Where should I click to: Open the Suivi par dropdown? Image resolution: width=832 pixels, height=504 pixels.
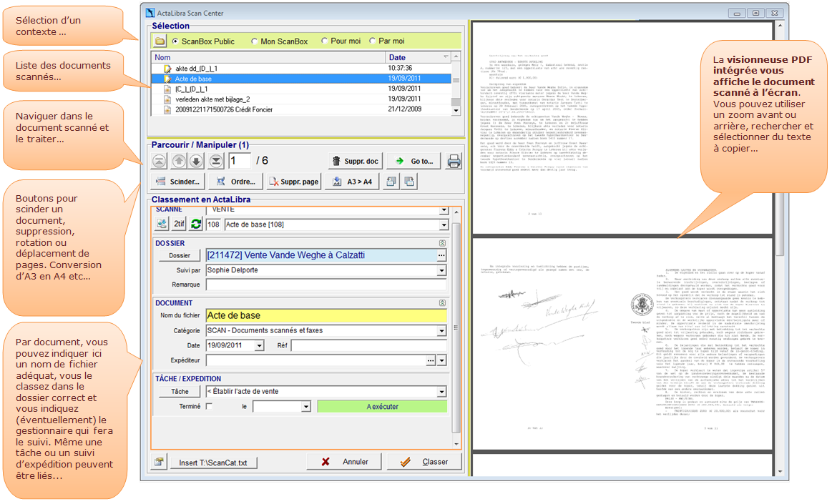pos(441,270)
